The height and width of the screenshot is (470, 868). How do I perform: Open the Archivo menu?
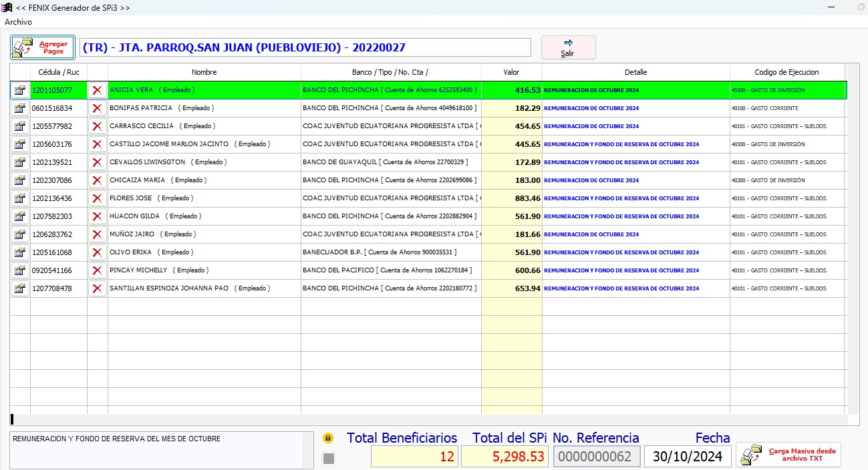[18, 22]
